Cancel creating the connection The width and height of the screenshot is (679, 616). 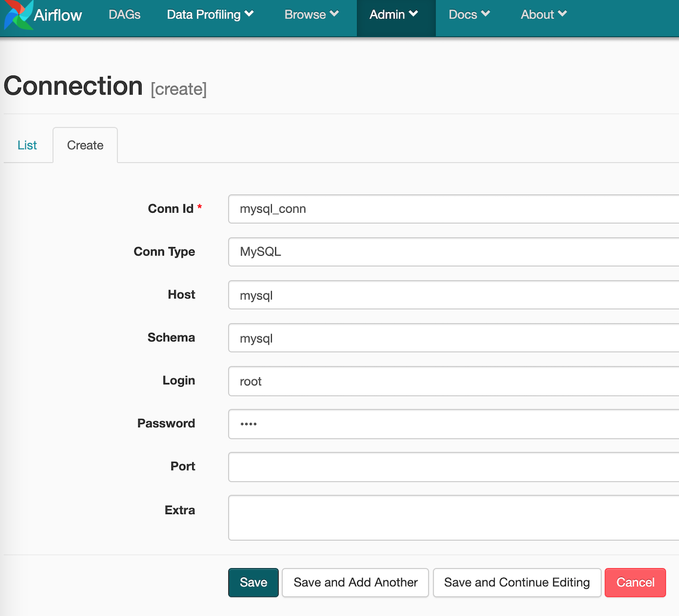[x=635, y=582]
